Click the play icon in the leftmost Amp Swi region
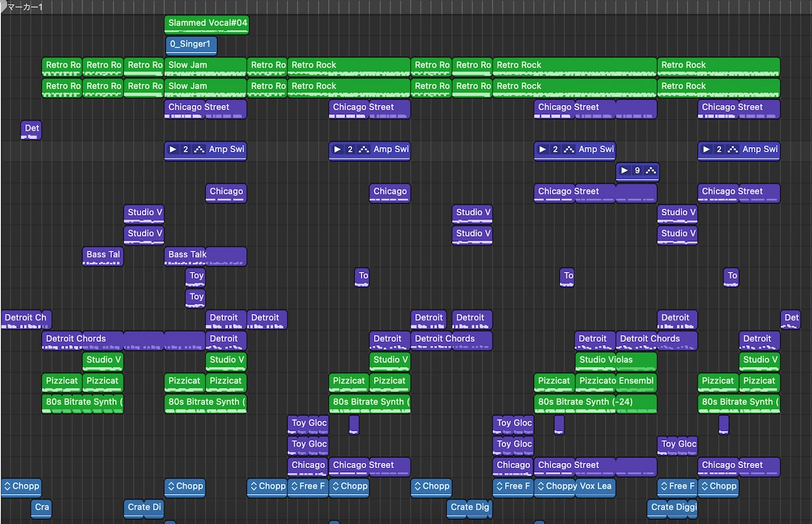 tap(173, 149)
